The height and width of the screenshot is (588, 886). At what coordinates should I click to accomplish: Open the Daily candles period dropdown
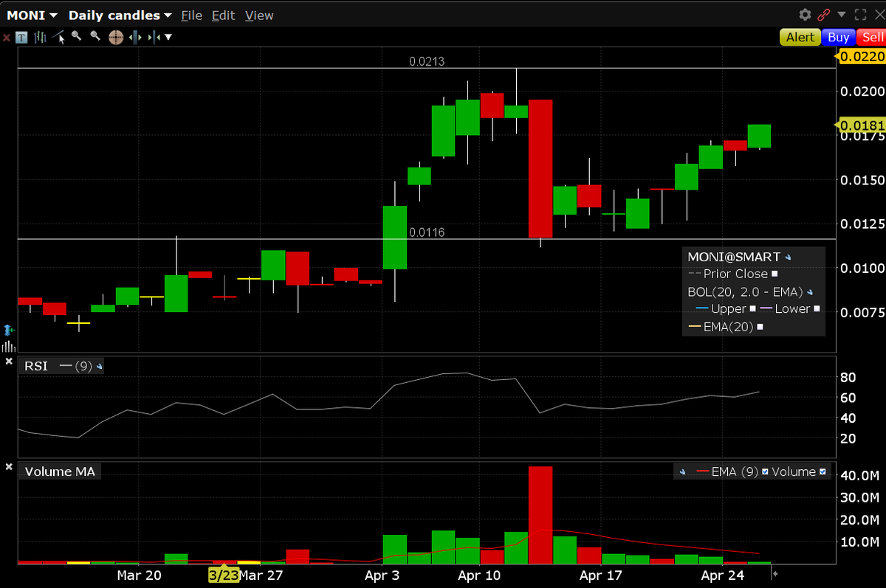(x=120, y=15)
